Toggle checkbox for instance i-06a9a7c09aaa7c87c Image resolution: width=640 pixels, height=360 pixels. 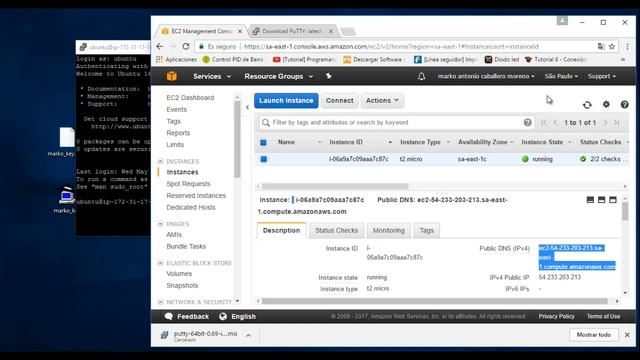(263, 159)
